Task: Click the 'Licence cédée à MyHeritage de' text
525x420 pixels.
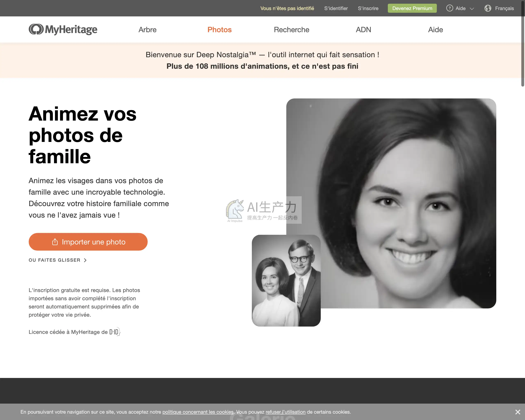Action: 68,332
